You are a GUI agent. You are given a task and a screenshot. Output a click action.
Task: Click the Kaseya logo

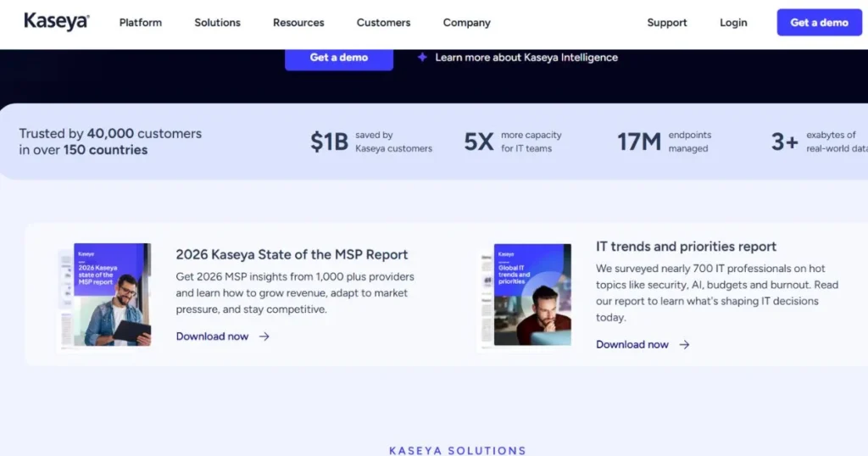click(57, 21)
